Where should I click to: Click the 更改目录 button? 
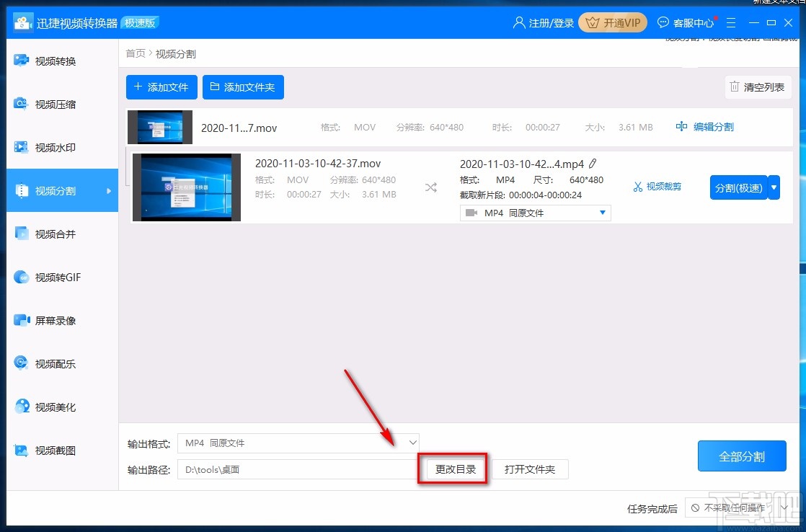tap(456, 469)
